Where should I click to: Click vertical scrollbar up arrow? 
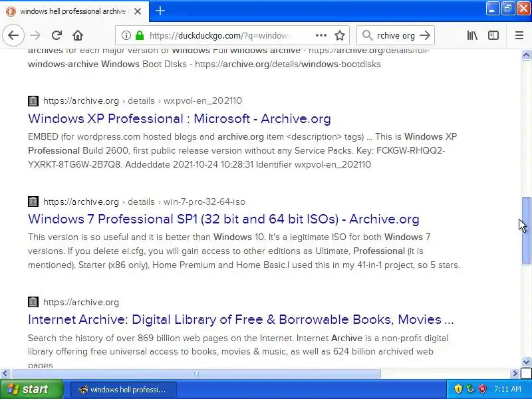point(526,55)
